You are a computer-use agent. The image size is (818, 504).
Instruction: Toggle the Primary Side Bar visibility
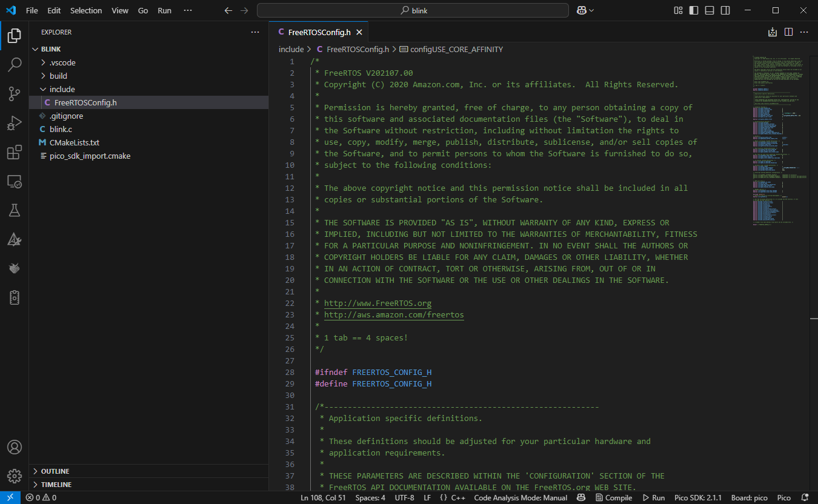(694, 10)
